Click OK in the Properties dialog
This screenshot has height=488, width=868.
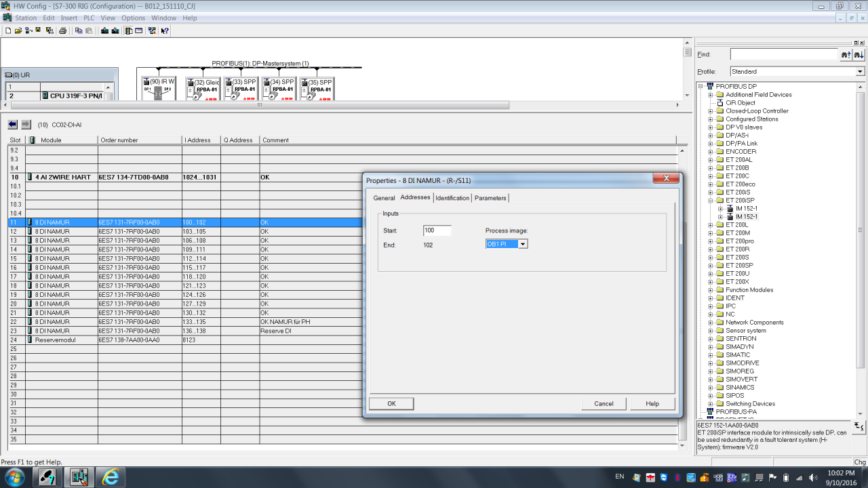tap(391, 403)
